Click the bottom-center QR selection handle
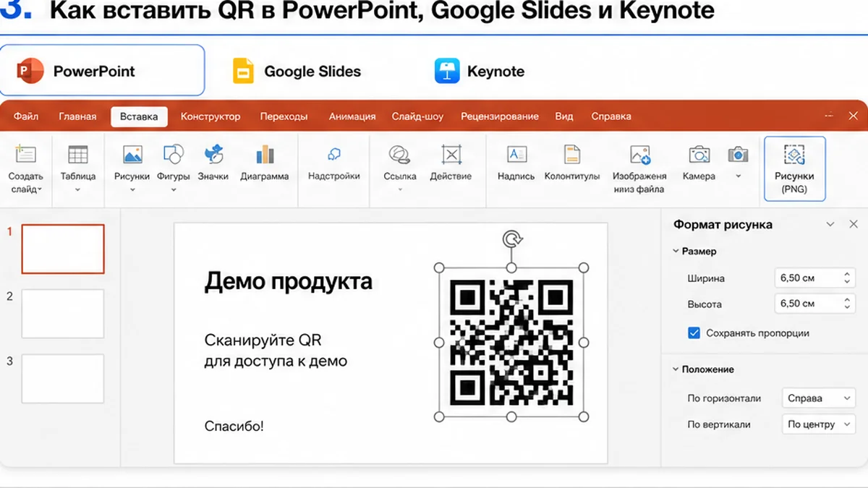868x488 pixels. click(x=511, y=416)
